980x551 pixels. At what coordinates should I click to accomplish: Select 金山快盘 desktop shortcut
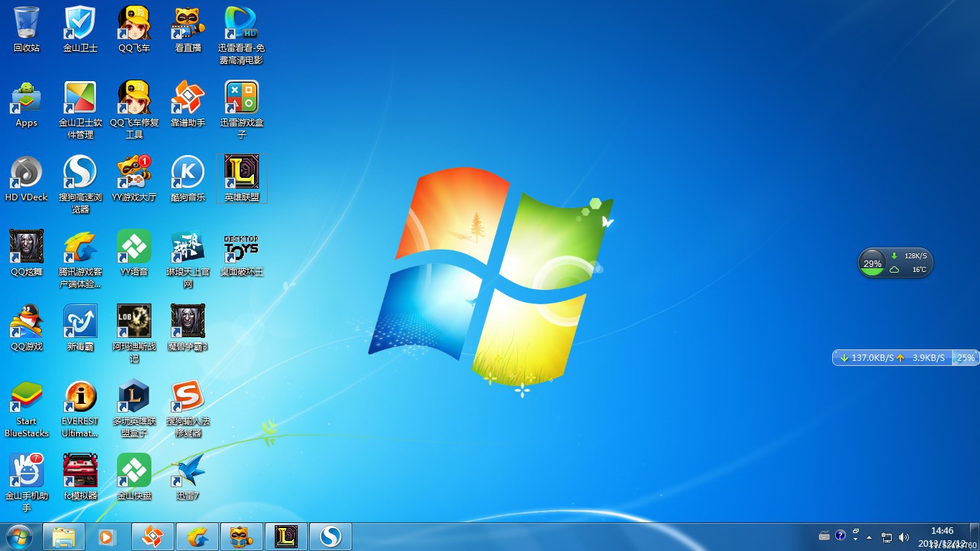134,477
